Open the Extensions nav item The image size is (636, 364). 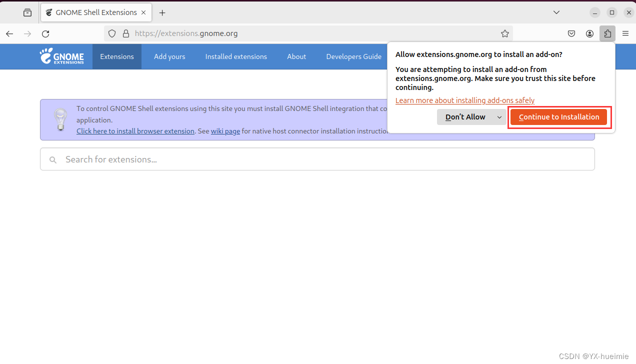[117, 56]
